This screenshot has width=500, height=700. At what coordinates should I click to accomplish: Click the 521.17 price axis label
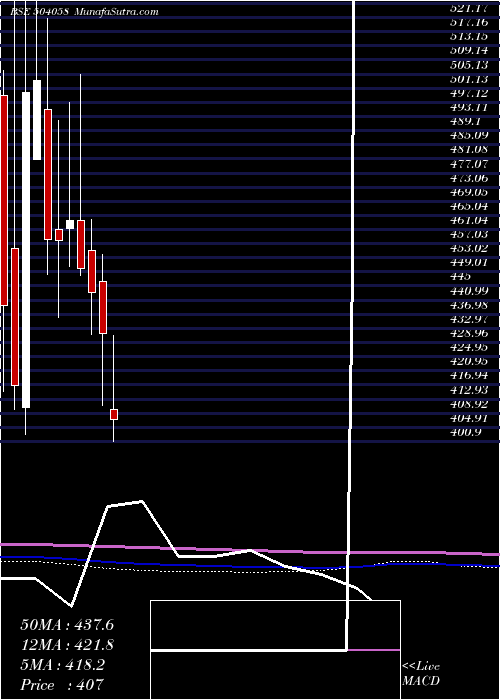pos(470,8)
